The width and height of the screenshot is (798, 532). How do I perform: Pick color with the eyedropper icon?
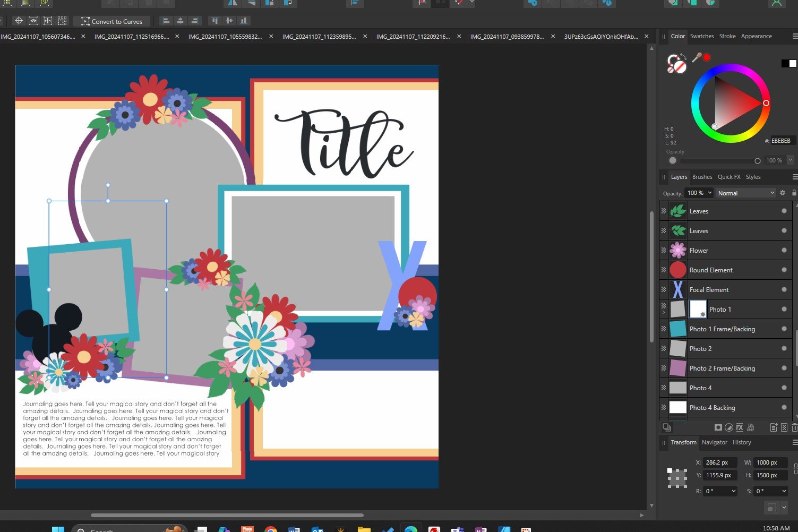point(697,57)
